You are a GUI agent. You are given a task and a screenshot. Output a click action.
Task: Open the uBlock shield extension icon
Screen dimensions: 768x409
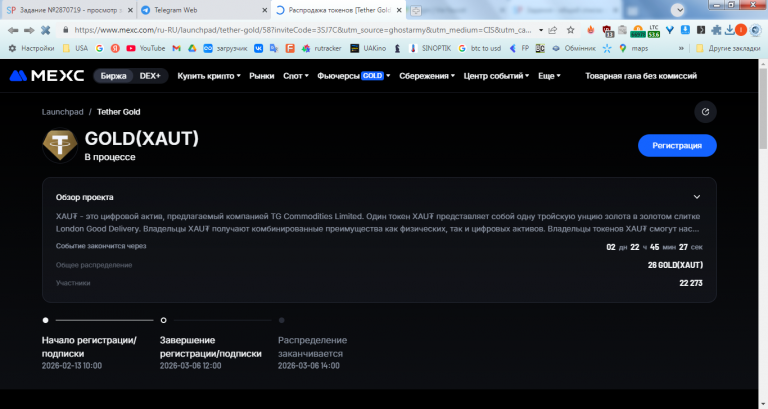point(607,31)
